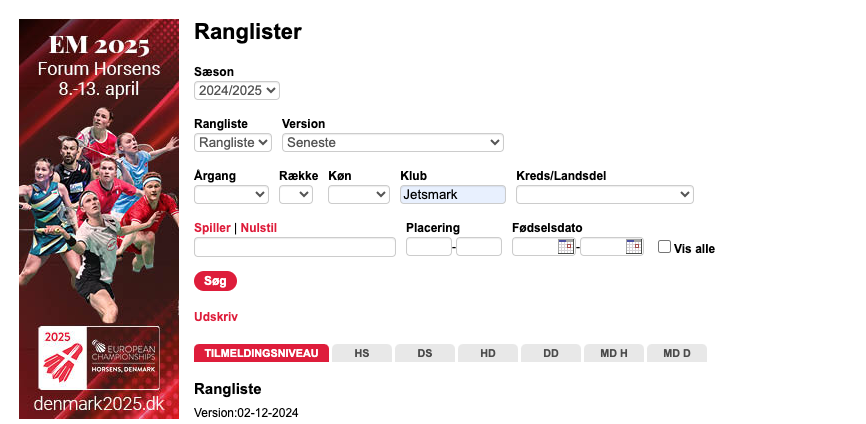
Task: Open the start birth date calendar icon
Action: point(566,246)
